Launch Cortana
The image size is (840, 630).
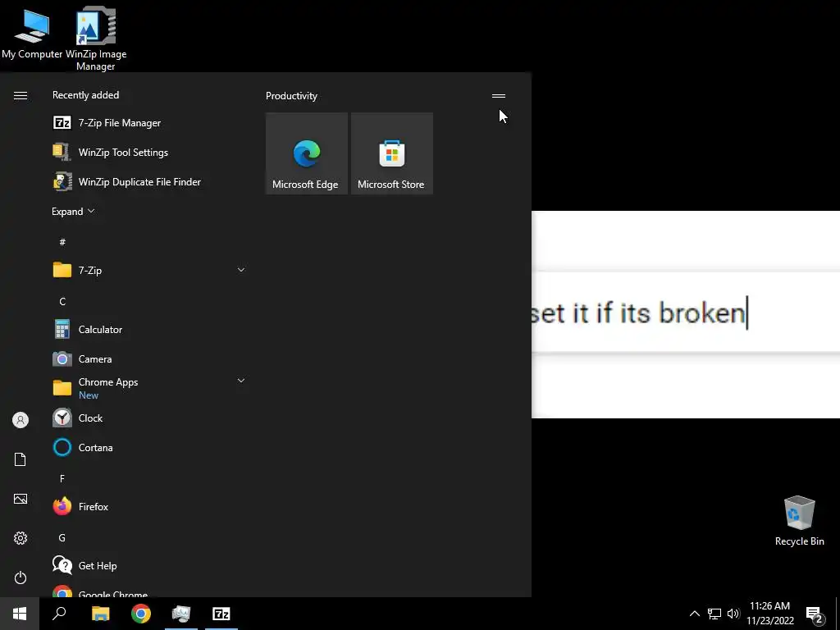pyautogui.click(x=149, y=447)
